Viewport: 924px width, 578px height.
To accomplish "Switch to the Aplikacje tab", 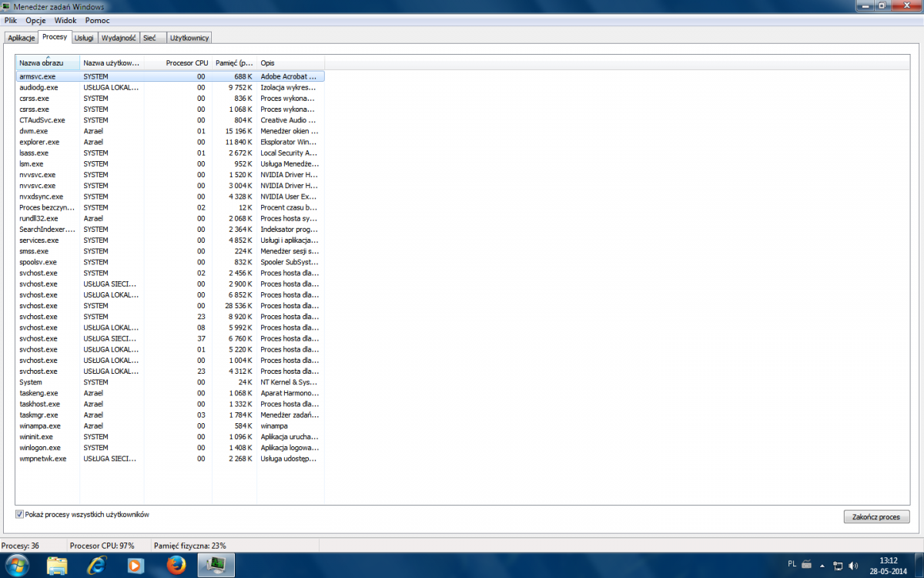I will 22,38.
